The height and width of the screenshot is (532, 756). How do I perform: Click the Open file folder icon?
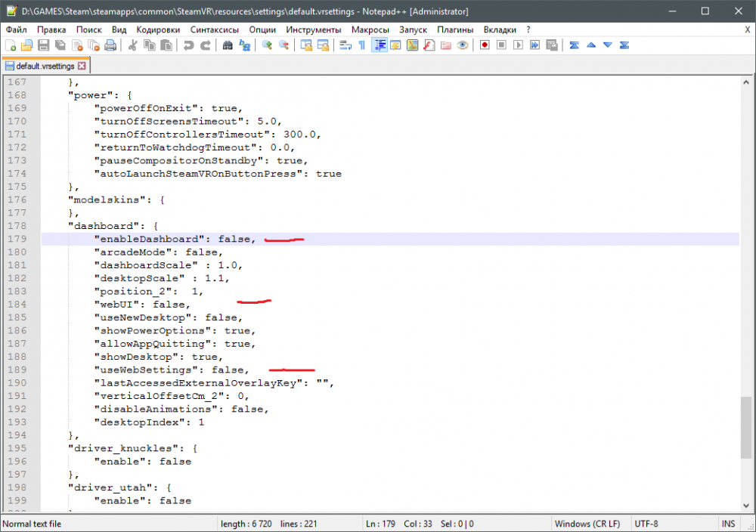point(26,45)
